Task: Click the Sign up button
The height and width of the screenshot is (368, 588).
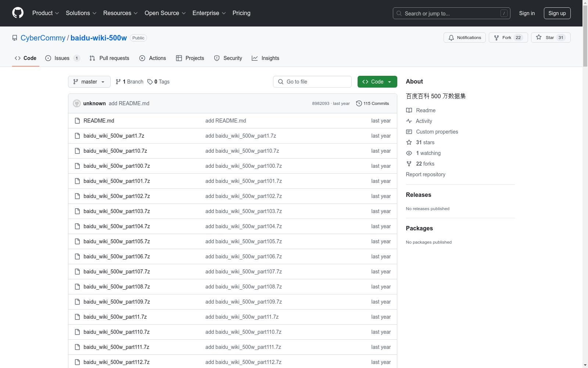Action: [557, 13]
